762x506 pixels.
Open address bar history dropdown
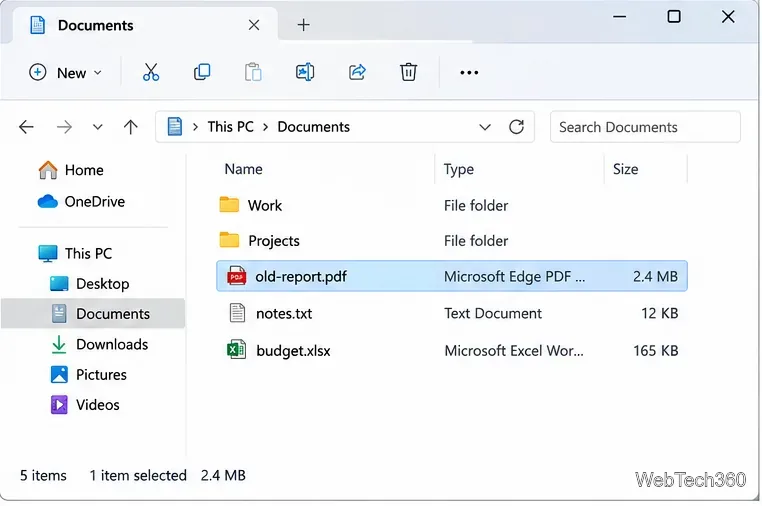click(x=485, y=127)
